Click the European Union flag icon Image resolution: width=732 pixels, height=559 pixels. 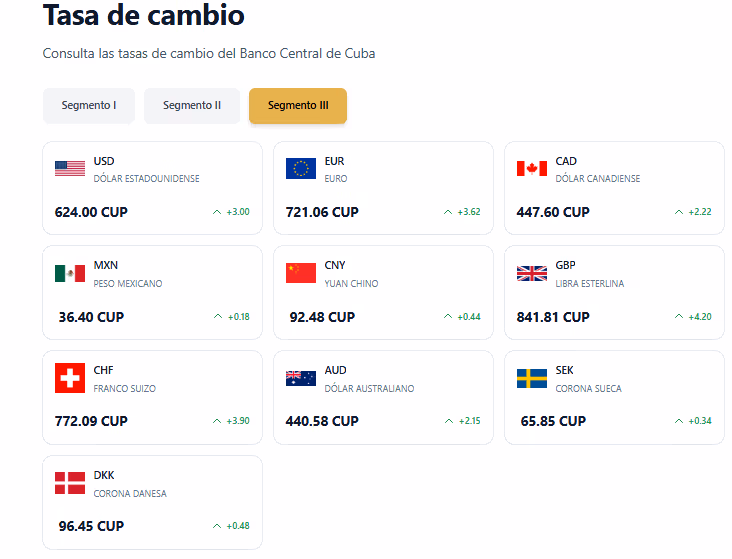pos(301,169)
